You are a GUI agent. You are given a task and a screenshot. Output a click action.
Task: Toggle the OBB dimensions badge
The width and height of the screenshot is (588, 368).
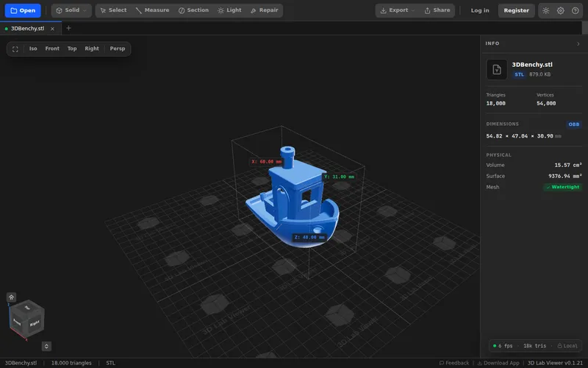point(574,124)
